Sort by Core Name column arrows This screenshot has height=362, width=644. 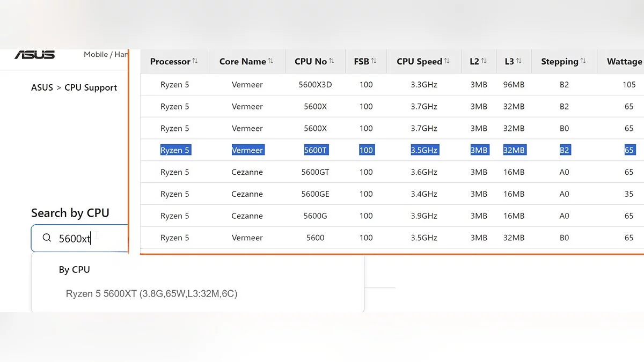coord(270,61)
